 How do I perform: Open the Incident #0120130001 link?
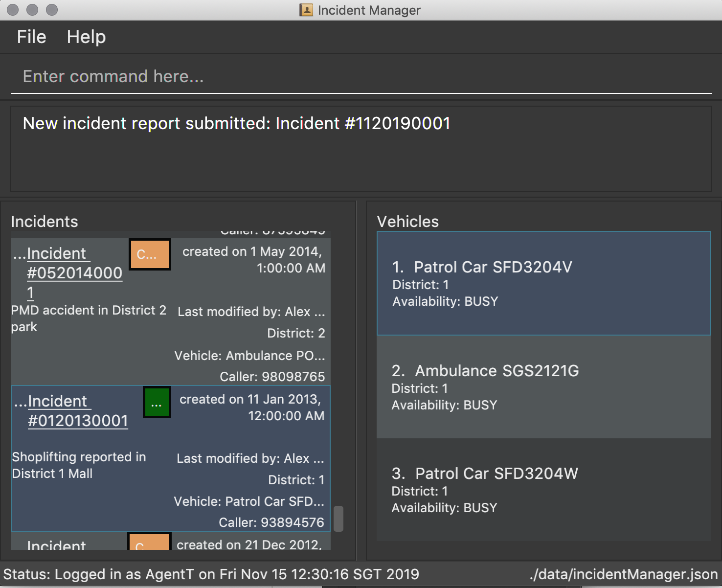(77, 411)
